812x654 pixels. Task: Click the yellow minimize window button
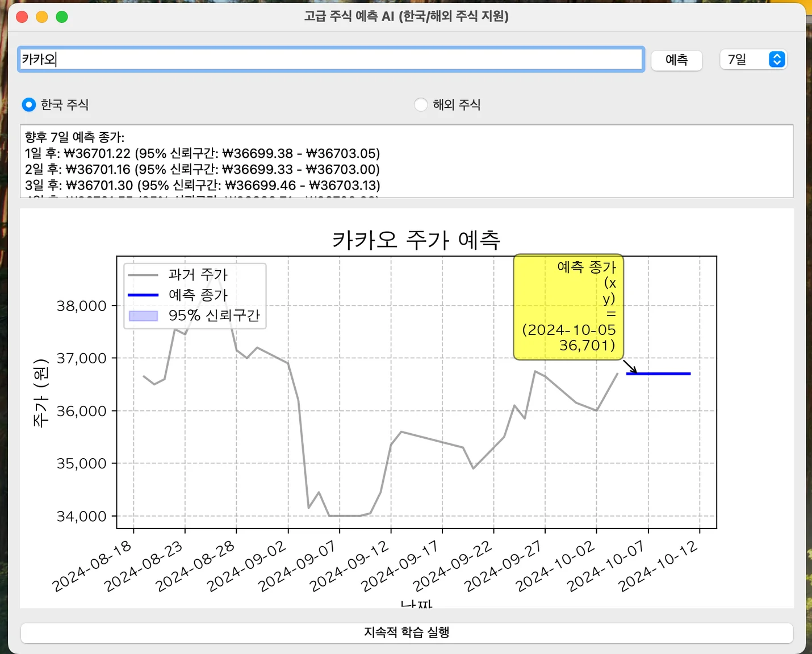[x=42, y=16]
